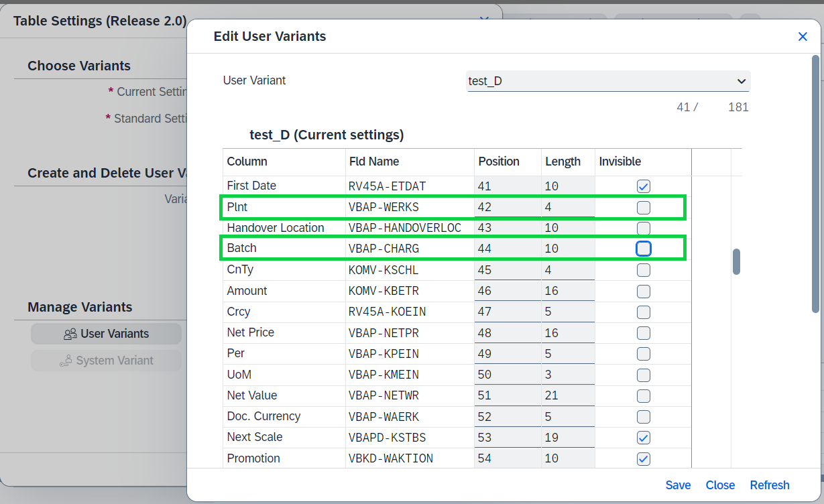The image size is (824, 504).
Task: Check Invisible box for Plnt row
Action: coord(644,207)
